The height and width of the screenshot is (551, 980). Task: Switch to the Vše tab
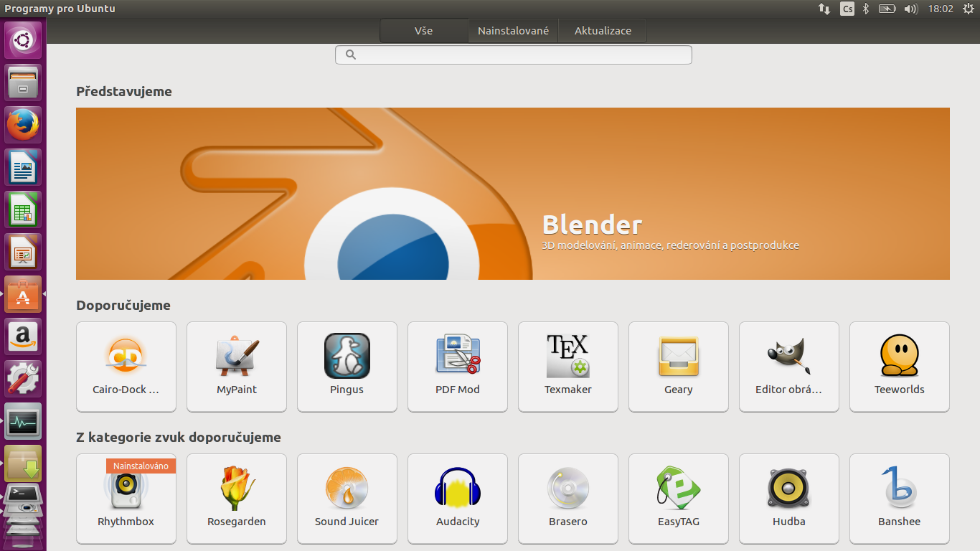coord(423,31)
